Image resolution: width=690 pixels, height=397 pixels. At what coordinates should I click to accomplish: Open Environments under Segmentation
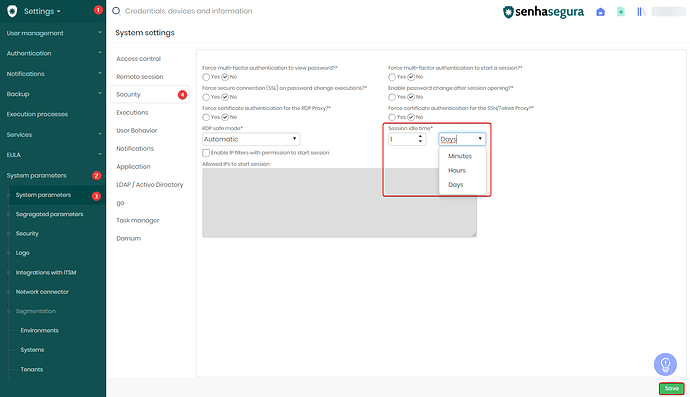[39, 331]
